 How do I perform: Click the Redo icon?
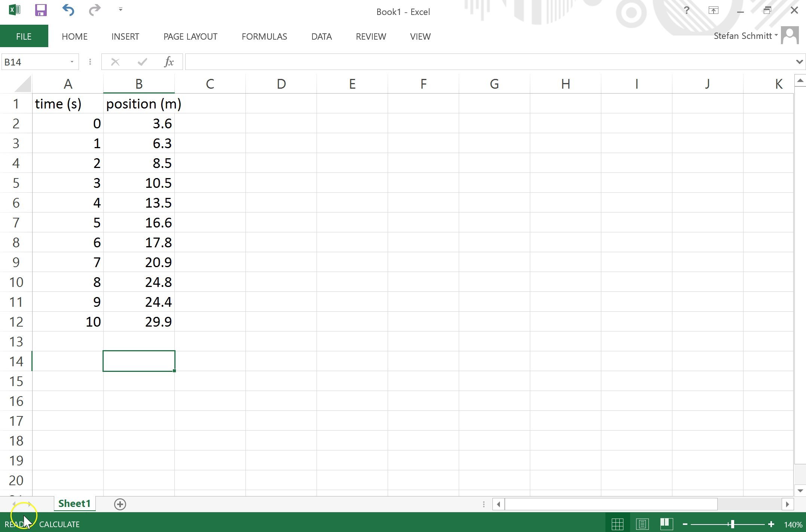pyautogui.click(x=95, y=10)
